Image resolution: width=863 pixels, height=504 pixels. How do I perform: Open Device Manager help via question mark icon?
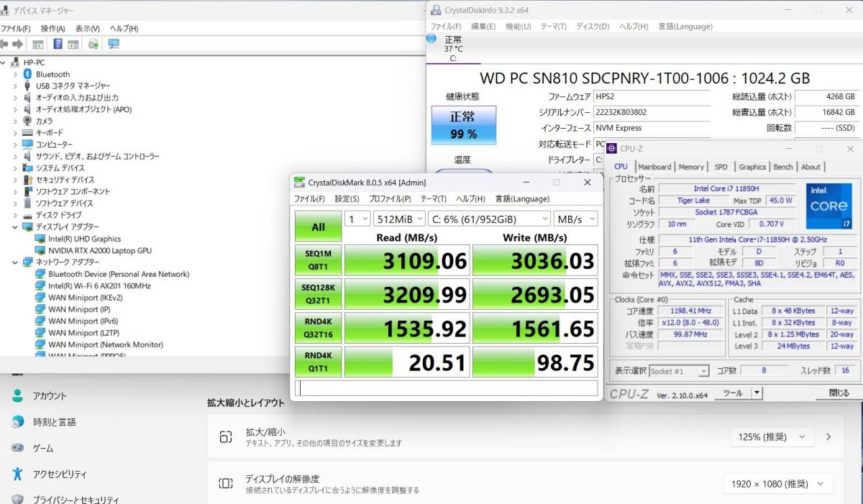click(x=58, y=44)
